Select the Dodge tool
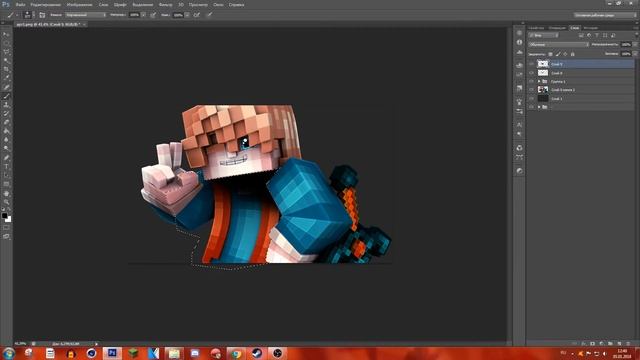This screenshot has height=360, width=640. click(6, 149)
